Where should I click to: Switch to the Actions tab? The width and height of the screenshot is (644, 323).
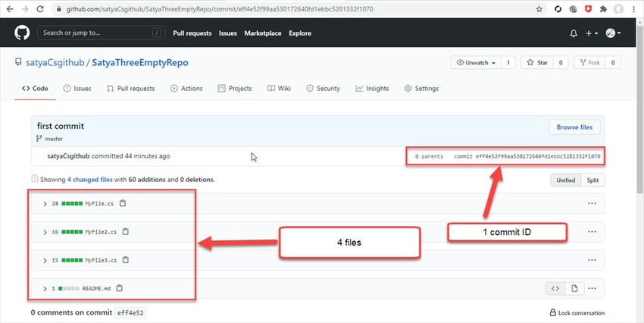(x=186, y=89)
